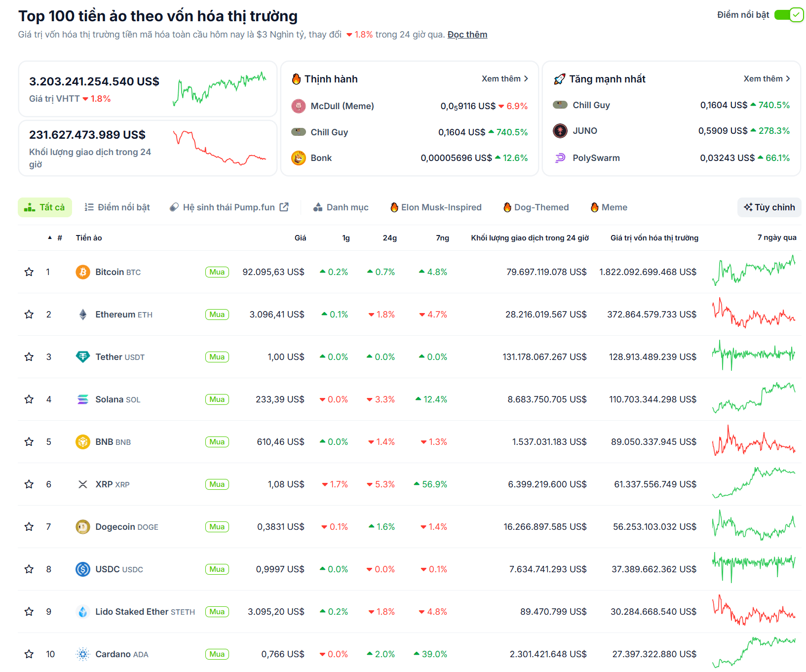Image resolution: width=806 pixels, height=672 pixels.
Task: Click the Dogecoin logo icon
Action: (83, 527)
